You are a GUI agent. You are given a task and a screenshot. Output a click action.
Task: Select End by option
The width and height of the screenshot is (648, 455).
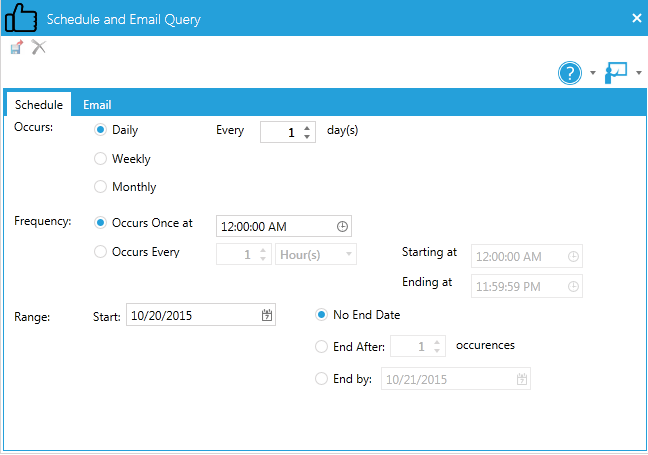pos(322,379)
